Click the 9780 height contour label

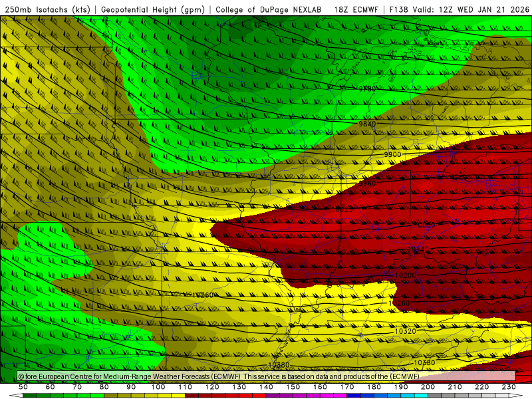367,89
